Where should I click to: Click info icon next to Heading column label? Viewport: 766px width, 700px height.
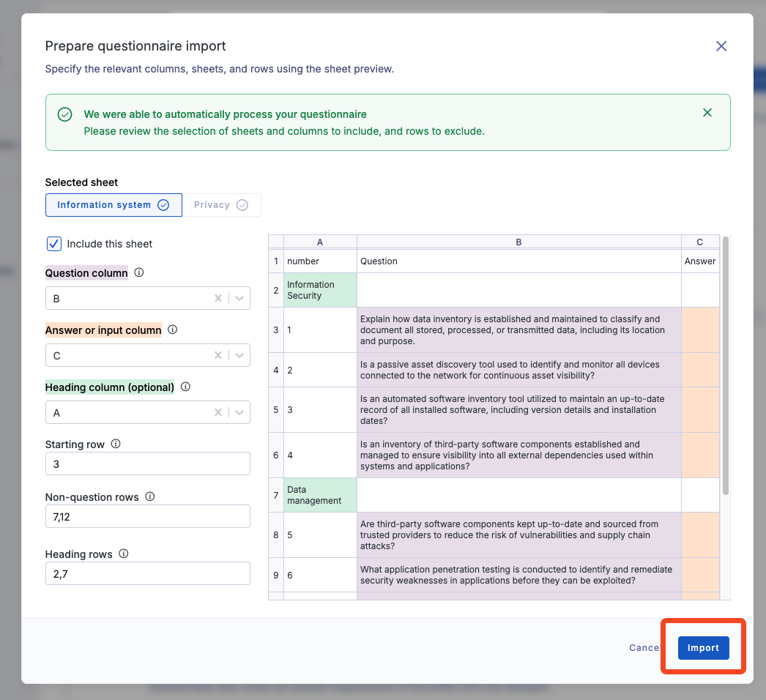(185, 387)
